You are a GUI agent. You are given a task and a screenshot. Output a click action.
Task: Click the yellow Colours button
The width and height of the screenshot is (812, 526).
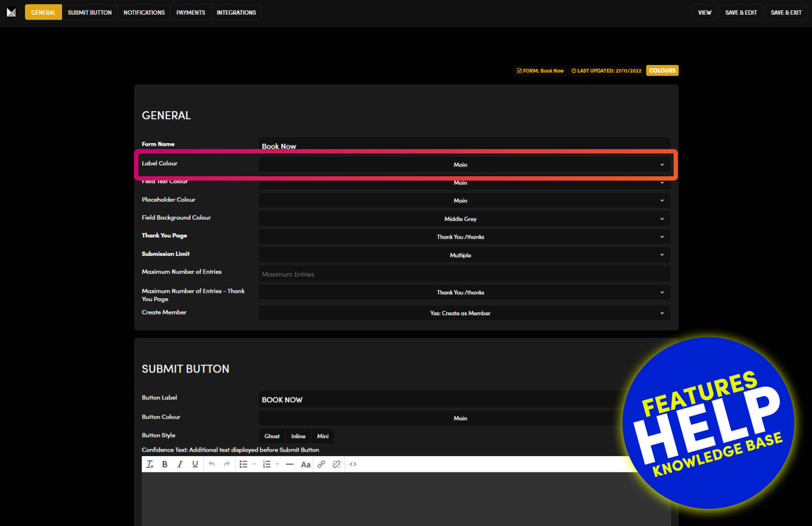coord(662,70)
